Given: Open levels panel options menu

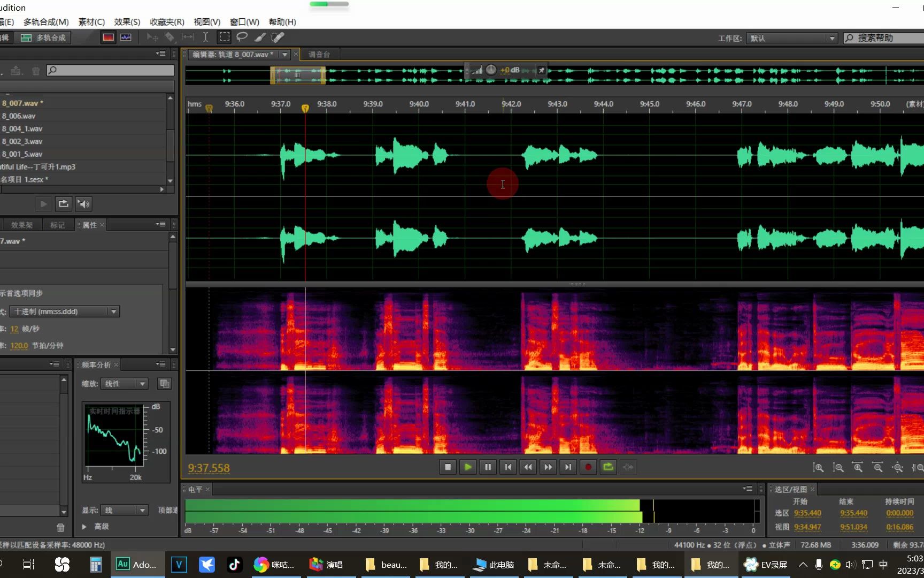Looking at the screenshot, I should coord(748,489).
